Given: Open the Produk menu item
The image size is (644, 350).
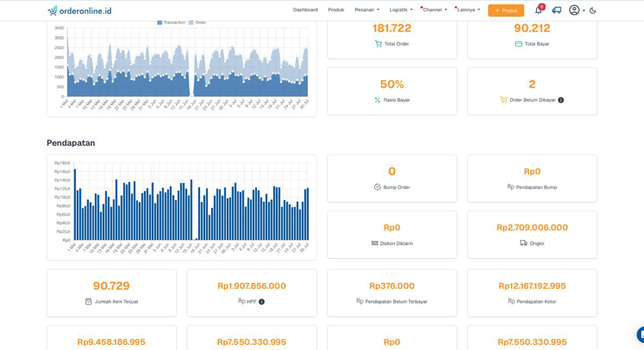Looking at the screenshot, I should (x=336, y=10).
